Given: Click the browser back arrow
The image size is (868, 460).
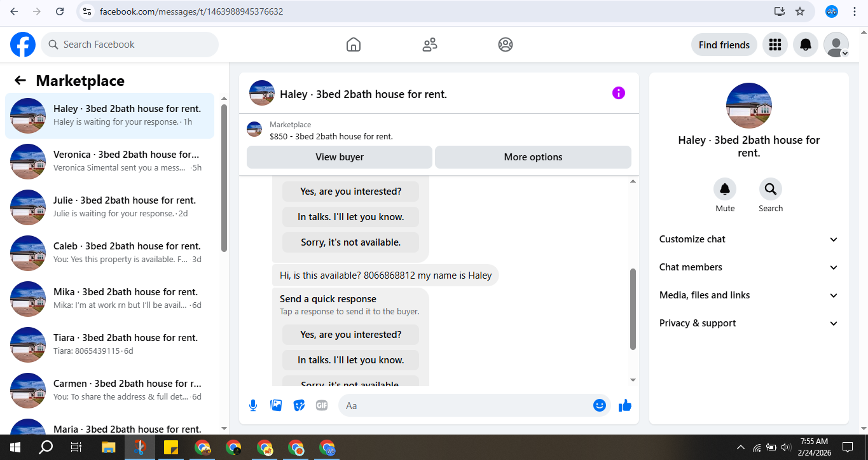Looking at the screenshot, I should coord(14,11).
